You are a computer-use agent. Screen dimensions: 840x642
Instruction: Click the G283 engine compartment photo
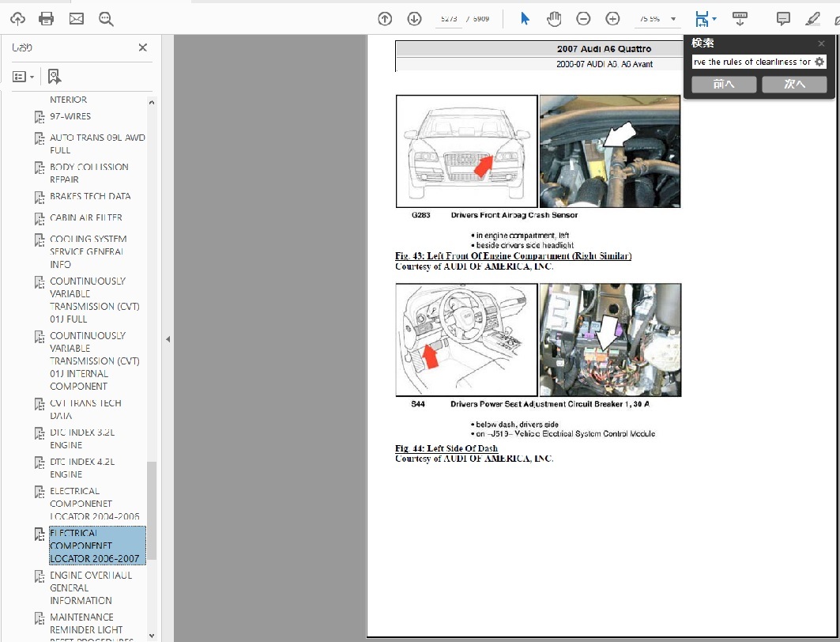(x=609, y=151)
